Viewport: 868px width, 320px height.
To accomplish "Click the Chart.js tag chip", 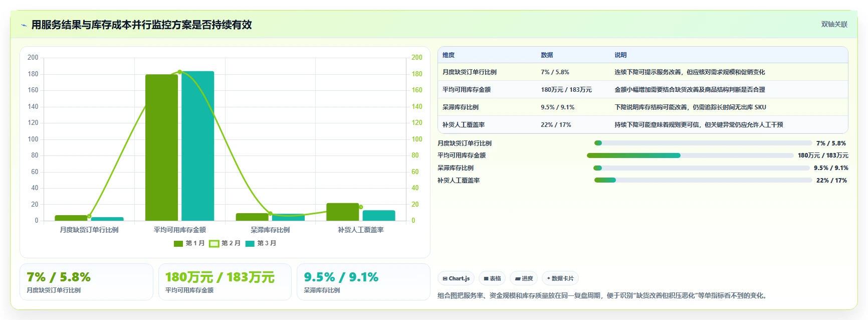I will (x=456, y=278).
